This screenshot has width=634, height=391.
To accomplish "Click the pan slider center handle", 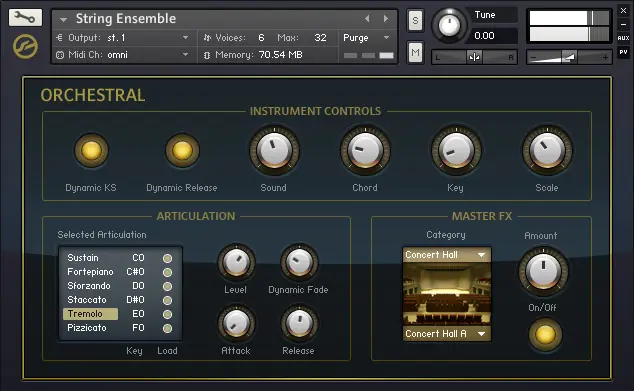I will 474,57.
